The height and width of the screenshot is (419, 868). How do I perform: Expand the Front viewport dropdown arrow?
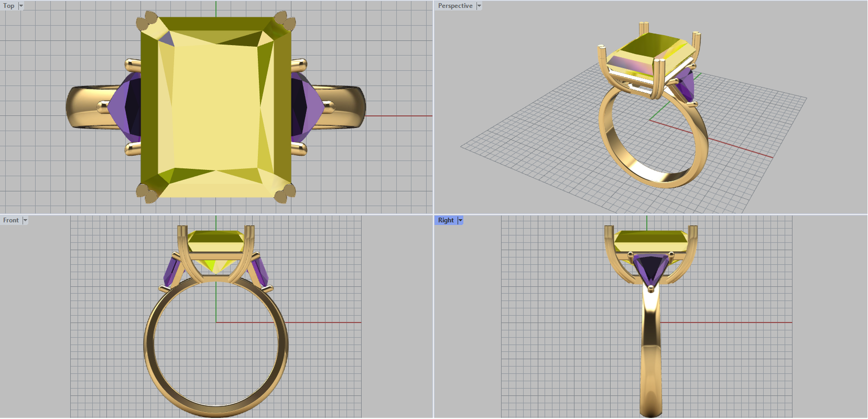[25, 220]
